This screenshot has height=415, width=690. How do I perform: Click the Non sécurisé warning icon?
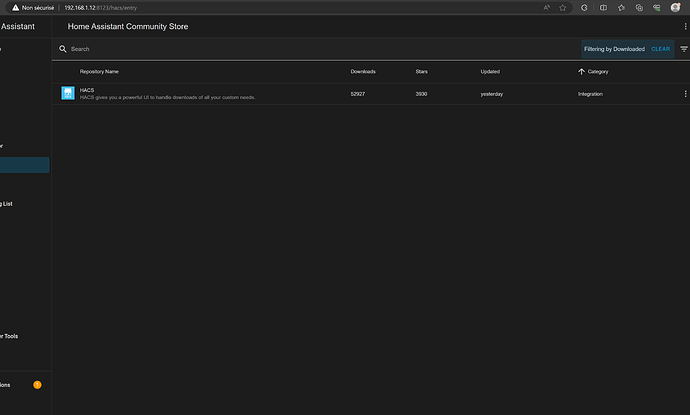click(15, 7)
